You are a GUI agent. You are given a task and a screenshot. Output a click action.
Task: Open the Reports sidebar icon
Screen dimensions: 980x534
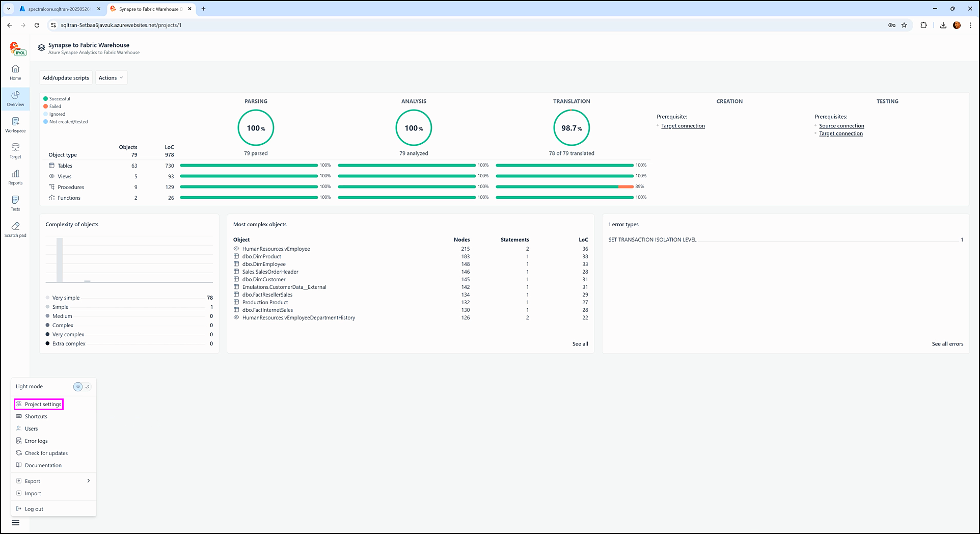pos(15,177)
